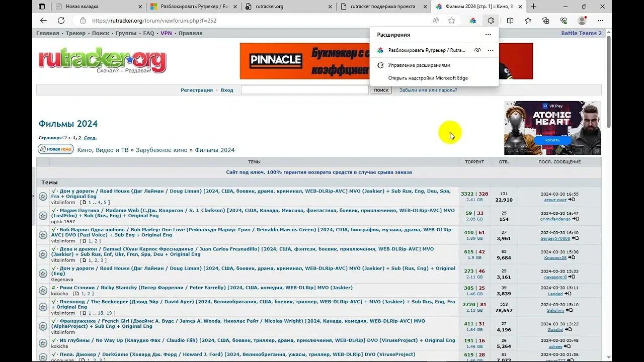This screenshot has height=362, width=644.
Task: View site information lock icon
Action: pyautogui.click(x=83, y=21)
